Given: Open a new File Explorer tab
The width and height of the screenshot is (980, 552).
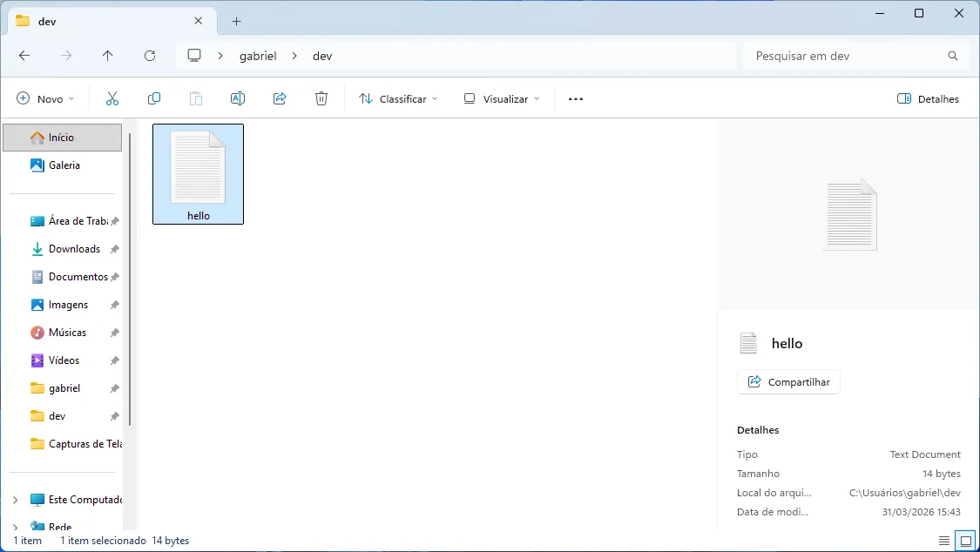Looking at the screenshot, I should pos(236,20).
